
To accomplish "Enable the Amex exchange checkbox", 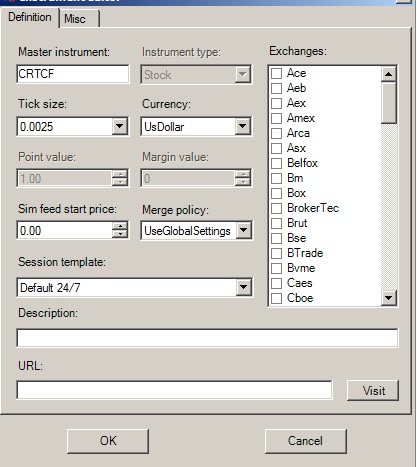I will 276,118.
